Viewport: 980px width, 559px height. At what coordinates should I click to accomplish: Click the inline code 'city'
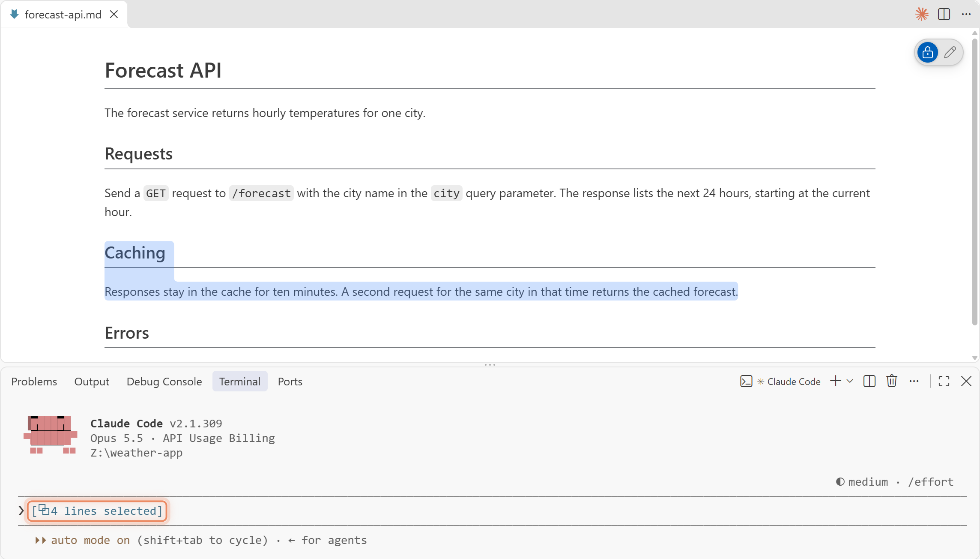[446, 193]
